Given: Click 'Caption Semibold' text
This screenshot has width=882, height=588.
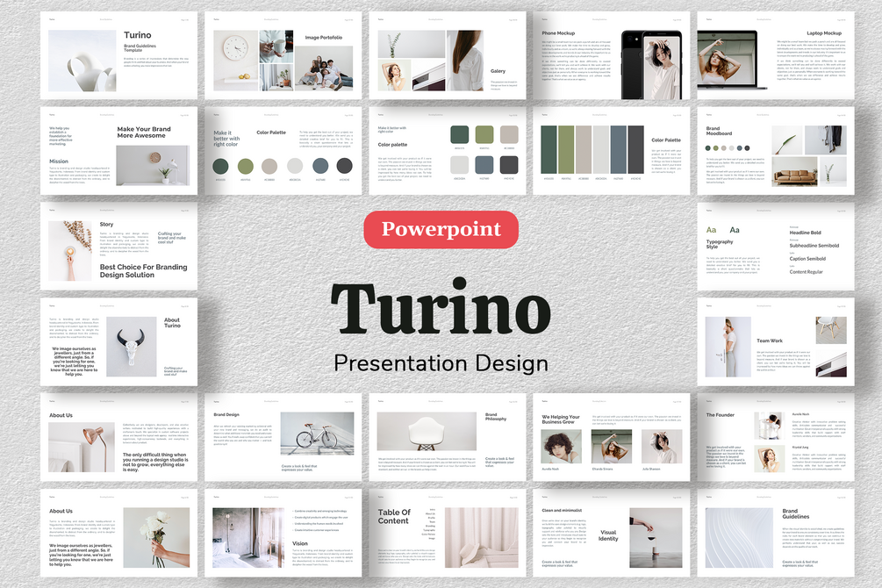Looking at the screenshot, I should pos(807,259).
